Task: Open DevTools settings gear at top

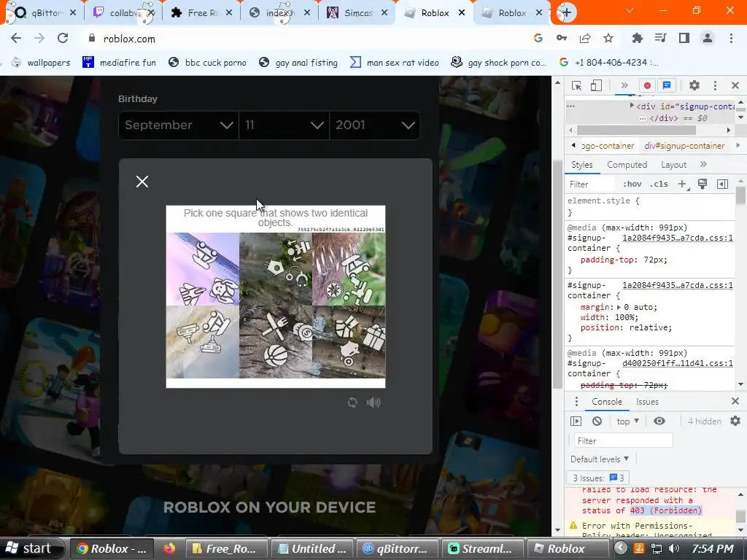Action: pos(694,85)
